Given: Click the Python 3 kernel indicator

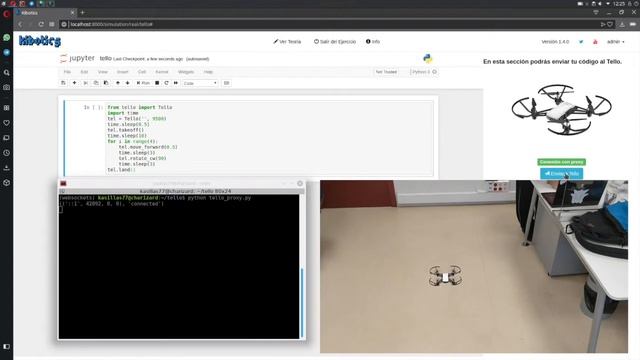Looking at the screenshot, I should [x=424, y=72].
